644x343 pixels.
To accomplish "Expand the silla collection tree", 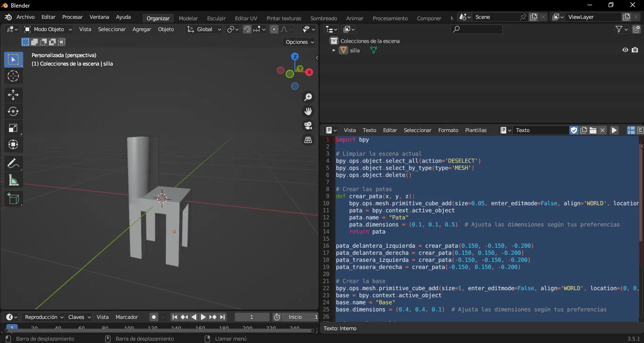I will 334,50.
